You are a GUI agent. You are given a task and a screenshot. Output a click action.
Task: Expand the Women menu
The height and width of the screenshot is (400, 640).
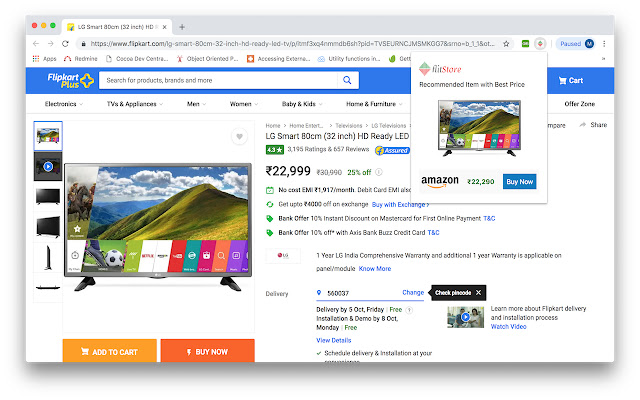tap(244, 104)
